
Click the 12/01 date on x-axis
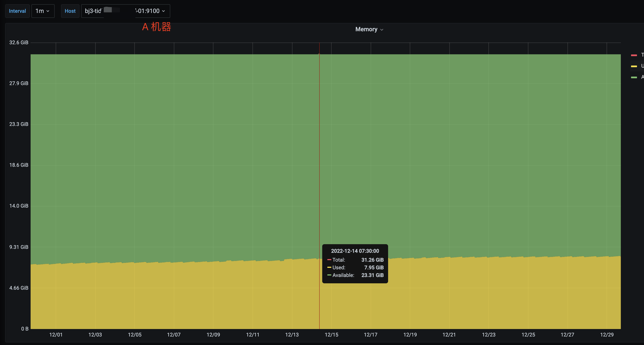point(56,335)
